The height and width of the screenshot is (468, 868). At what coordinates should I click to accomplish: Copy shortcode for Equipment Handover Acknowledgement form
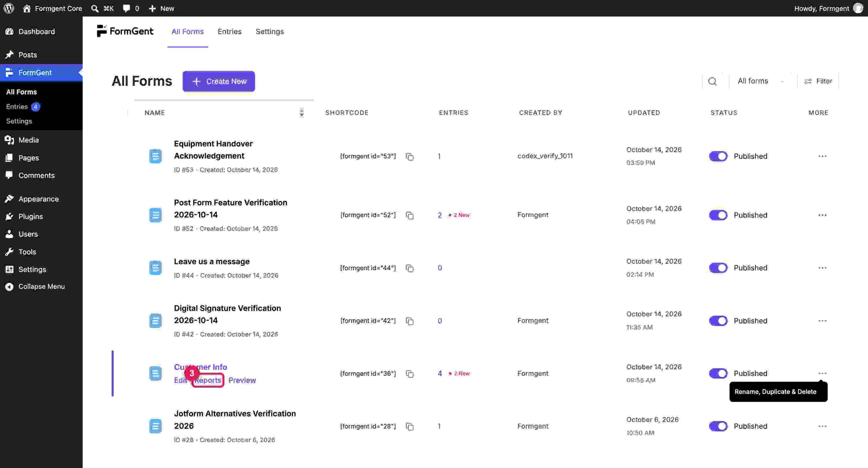coord(410,157)
